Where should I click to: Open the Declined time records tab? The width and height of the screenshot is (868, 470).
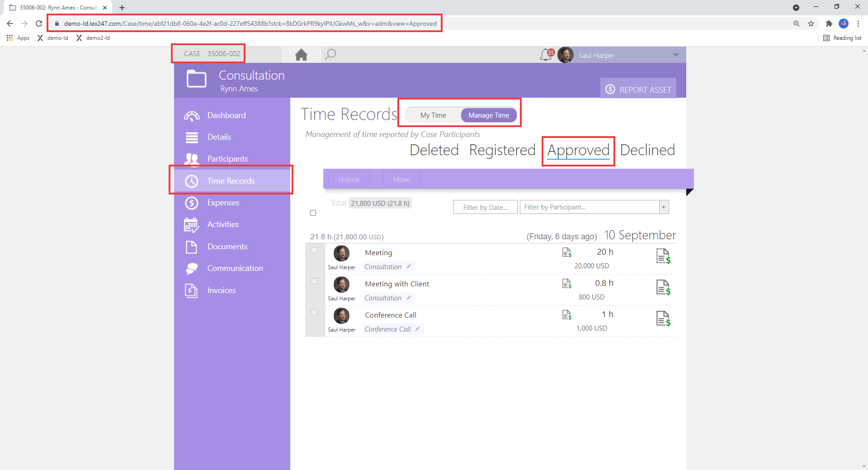tap(647, 150)
